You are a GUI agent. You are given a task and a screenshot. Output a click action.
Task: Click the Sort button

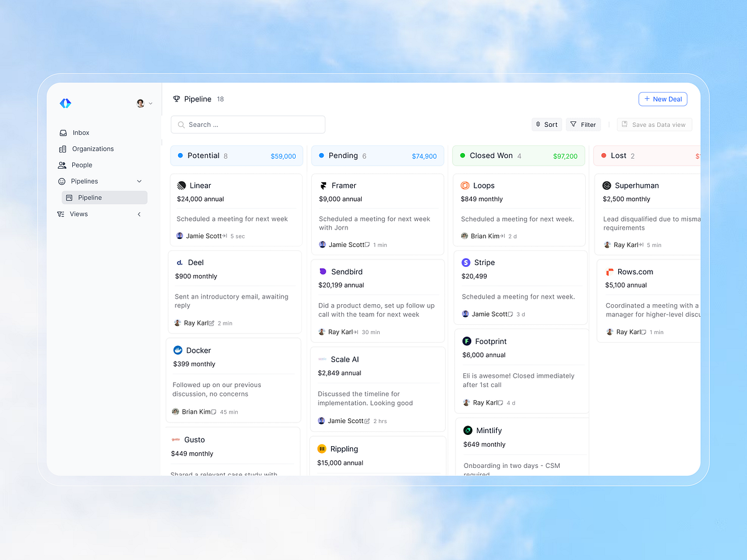[547, 124]
